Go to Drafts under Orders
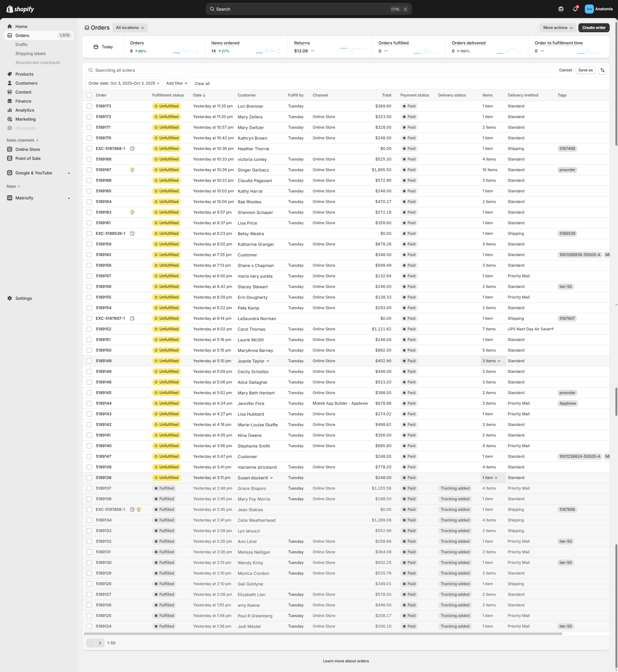The height and width of the screenshot is (672, 618). click(x=21, y=44)
